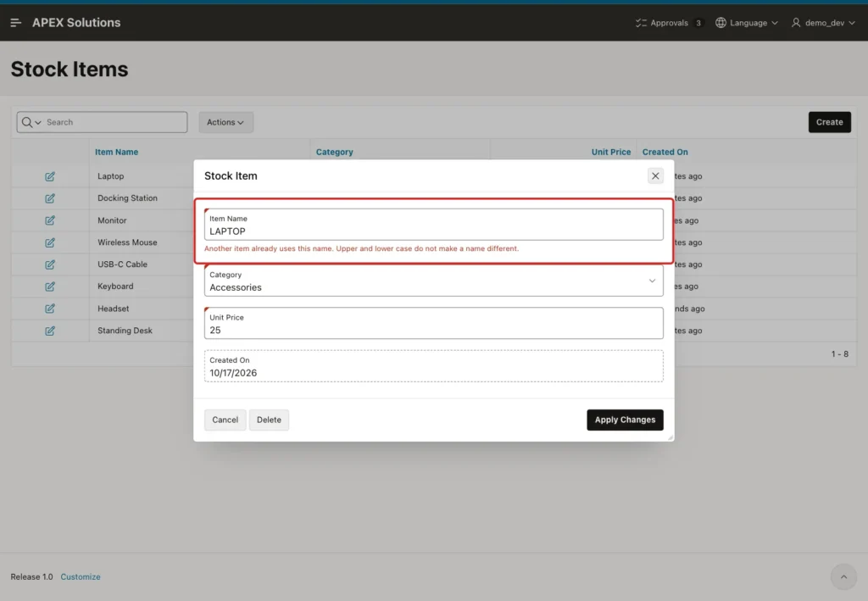Viewport: 868px width, 601px height.
Task: Click the Created On date field
Action: [433, 366]
